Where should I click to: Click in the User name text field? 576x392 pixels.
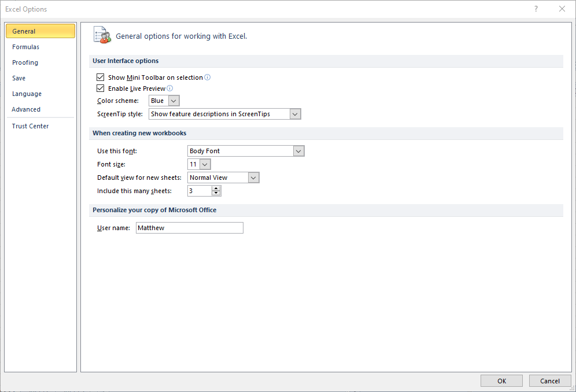(x=190, y=228)
